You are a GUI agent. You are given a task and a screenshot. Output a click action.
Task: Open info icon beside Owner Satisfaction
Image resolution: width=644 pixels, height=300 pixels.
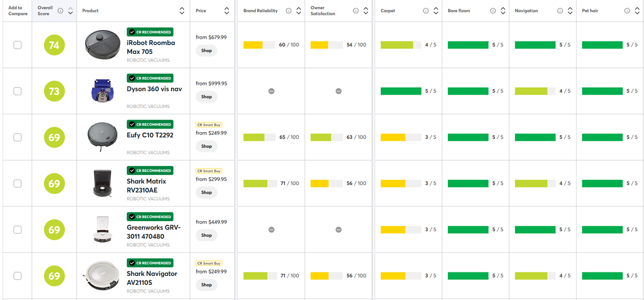point(356,11)
